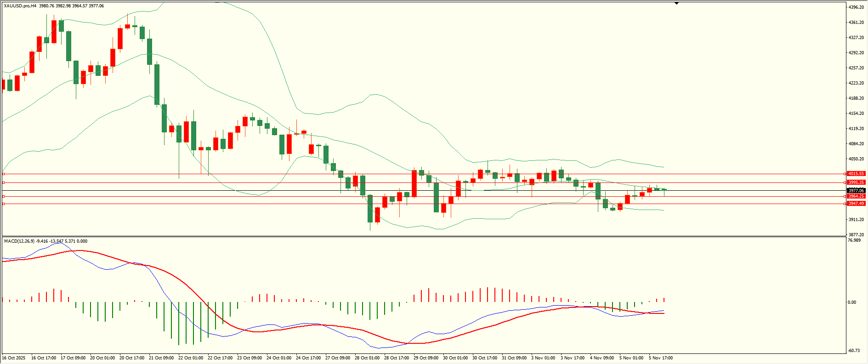Screen dimensions: 868x364
Task: Click the 0.00 level on MACD scale
Action: pos(852,302)
